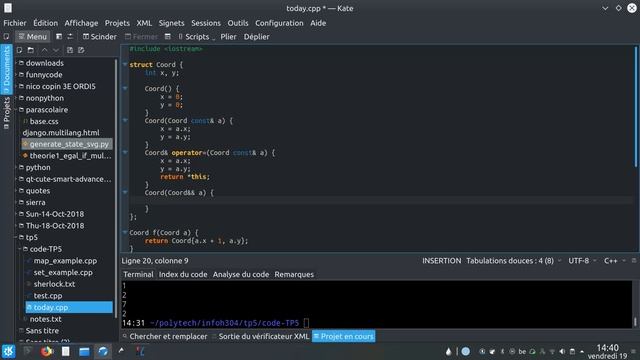Show hidden tray icons with the arrow
Image resolution: width=640 pixels, height=360 pixels.
582,351
